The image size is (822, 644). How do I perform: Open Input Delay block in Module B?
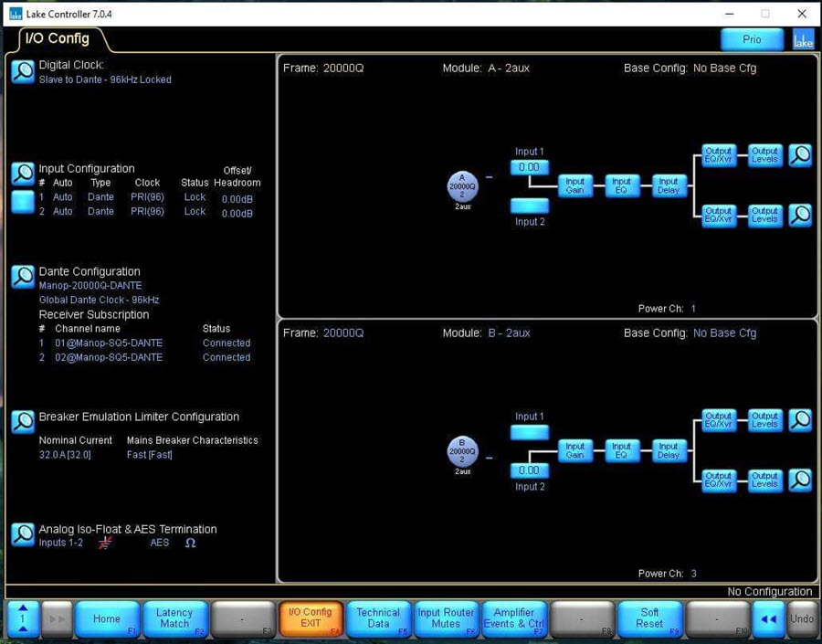click(669, 450)
